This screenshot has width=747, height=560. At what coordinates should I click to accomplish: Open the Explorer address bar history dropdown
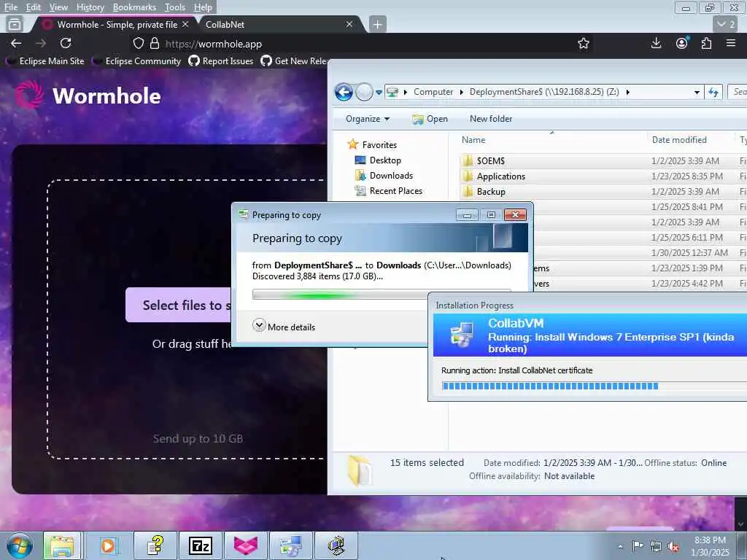click(697, 93)
